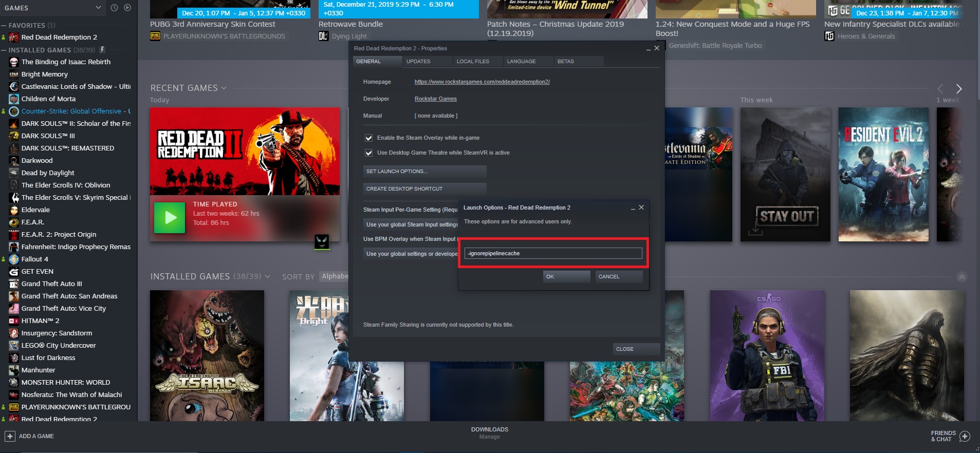This screenshot has width=980, height=453.
Task: Switch to the Language tab
Action: 528,61
